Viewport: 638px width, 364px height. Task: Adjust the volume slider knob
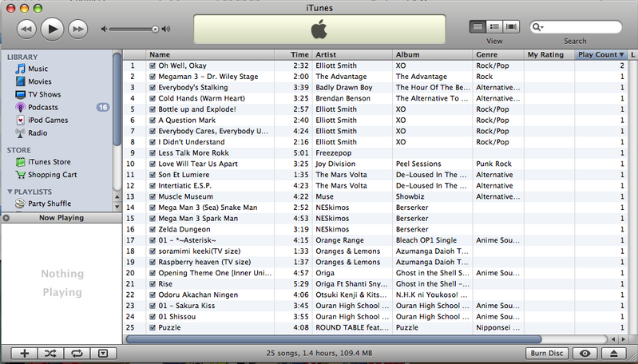coord(155,29)
